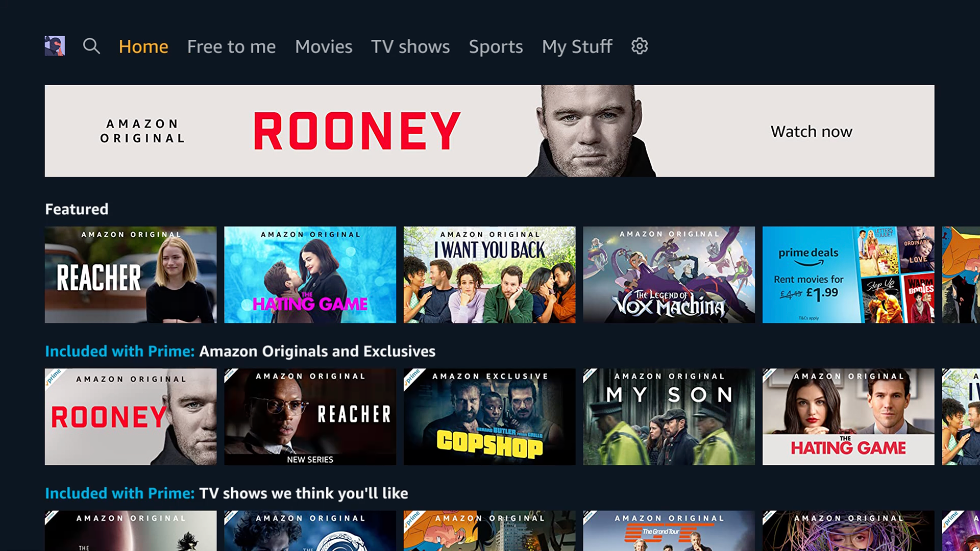Navigate to Free to me tab

(x=232, y=46)
